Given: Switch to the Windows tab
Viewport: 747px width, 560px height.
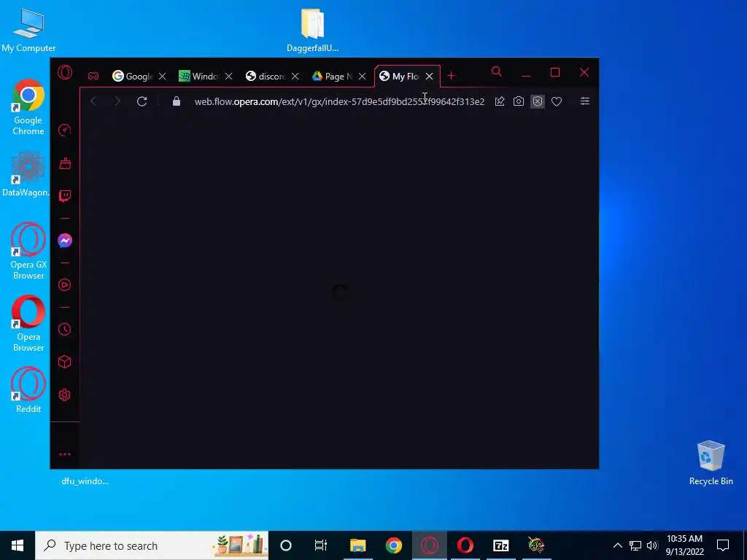Looking at the screenshot, I should click(198, 76).
